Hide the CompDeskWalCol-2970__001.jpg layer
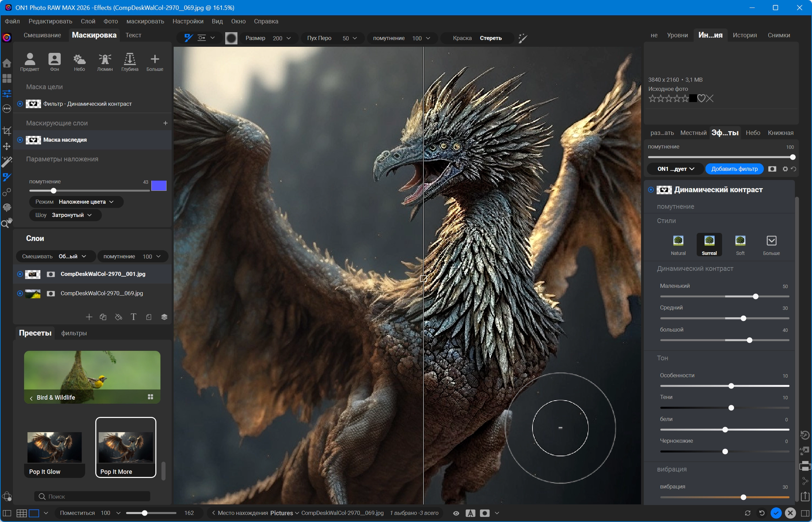812x522 pixels. pos(20,274)
